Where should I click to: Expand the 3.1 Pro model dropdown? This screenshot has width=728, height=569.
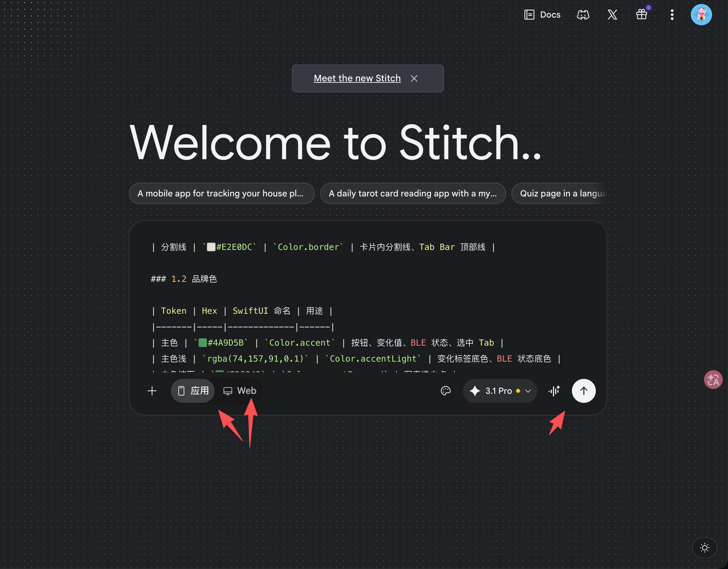tap(500, 391)
